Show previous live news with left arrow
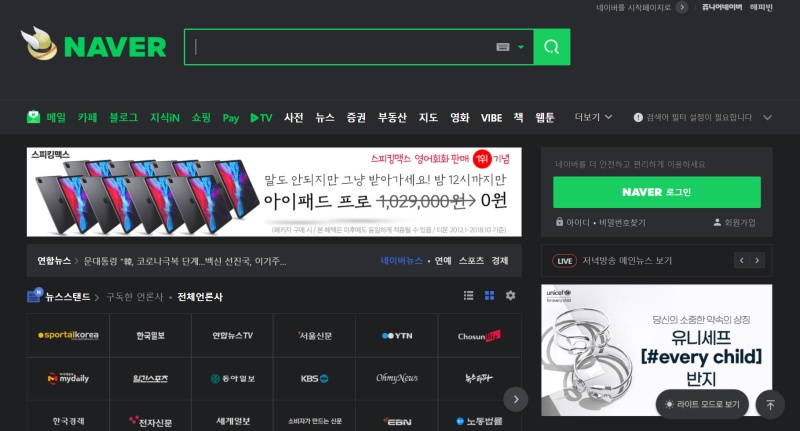The image size is (800, 431). coord(741,261)
